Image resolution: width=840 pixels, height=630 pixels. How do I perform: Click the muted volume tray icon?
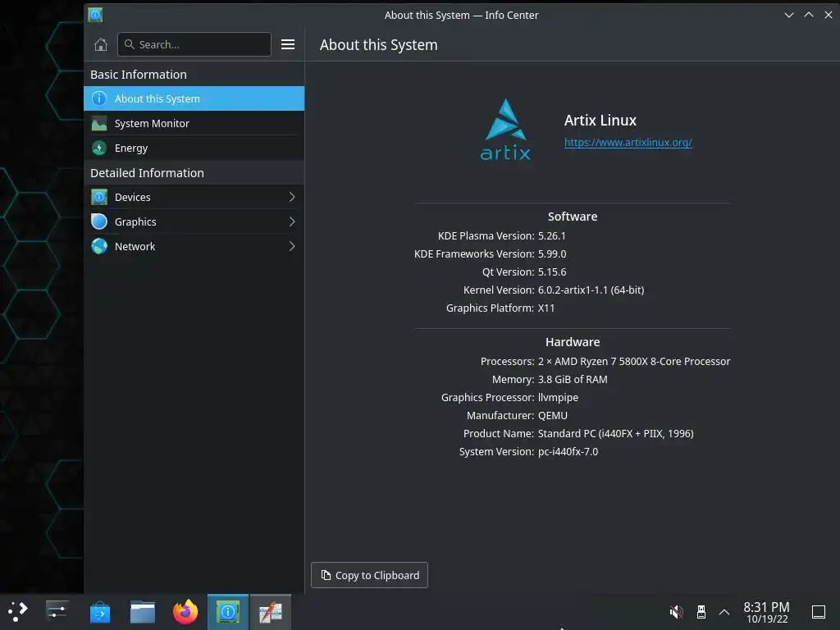pyautogui.click(x=676, y=612)
